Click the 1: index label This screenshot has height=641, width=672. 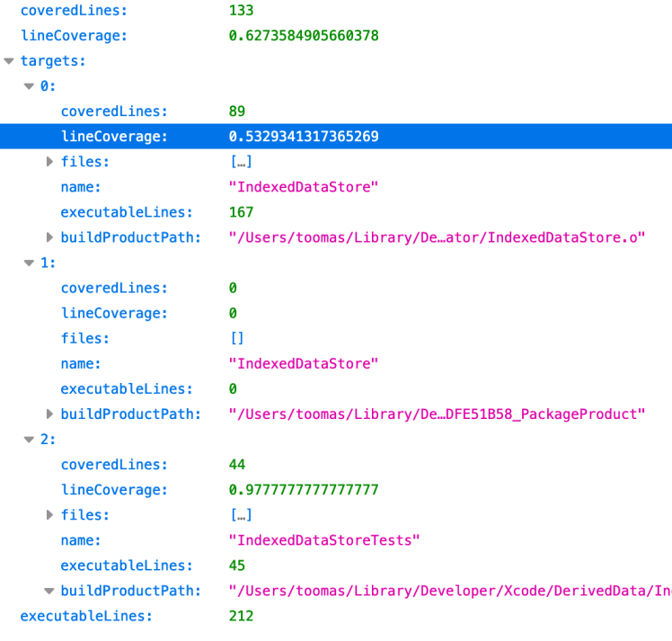click(x=48, y=263)
